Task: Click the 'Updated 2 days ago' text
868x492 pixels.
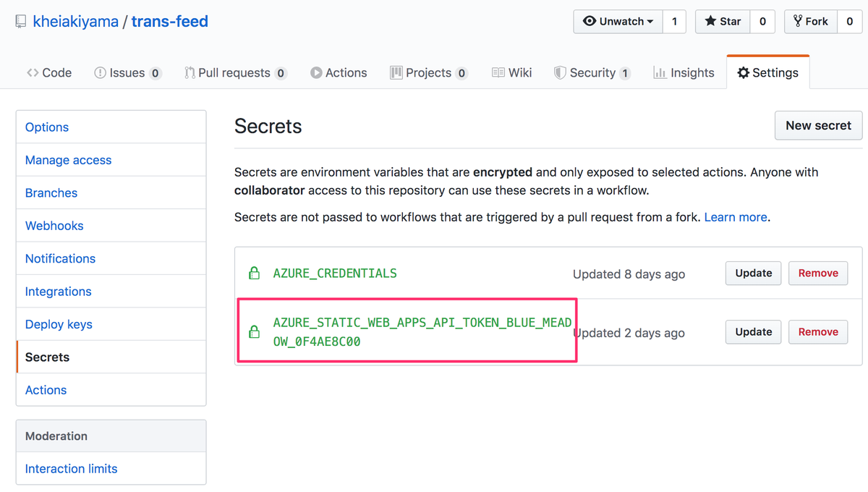Action: [629, 333]
